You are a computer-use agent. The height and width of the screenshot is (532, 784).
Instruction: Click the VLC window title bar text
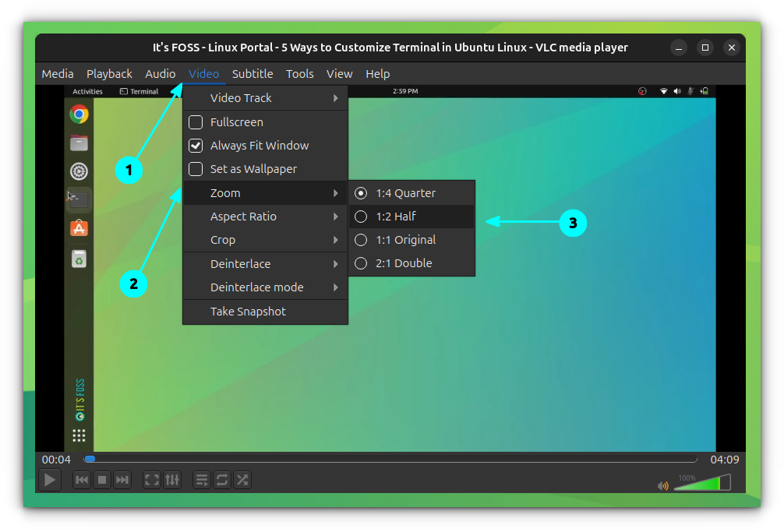(390, 48)
